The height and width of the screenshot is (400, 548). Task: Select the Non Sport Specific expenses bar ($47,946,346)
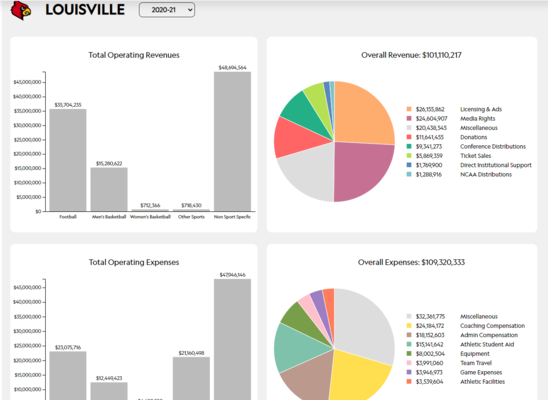(x=232, y=340)
